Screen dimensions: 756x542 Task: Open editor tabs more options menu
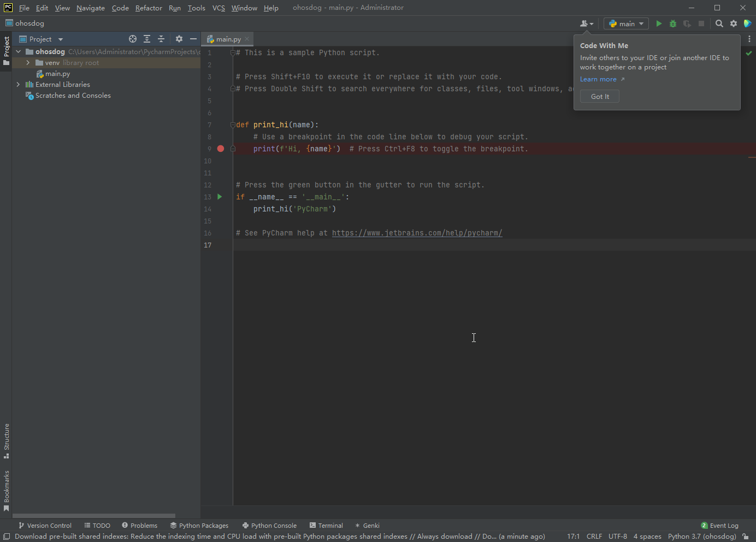(x=749, y=39)
